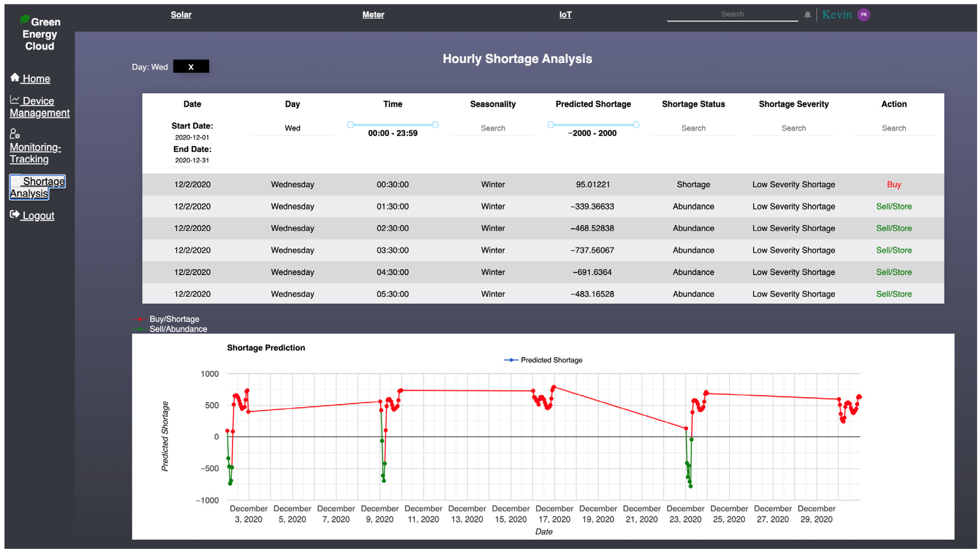Screen dimensions: 980x552
Task: Click predicted value −737.56067
Action: 592,250
